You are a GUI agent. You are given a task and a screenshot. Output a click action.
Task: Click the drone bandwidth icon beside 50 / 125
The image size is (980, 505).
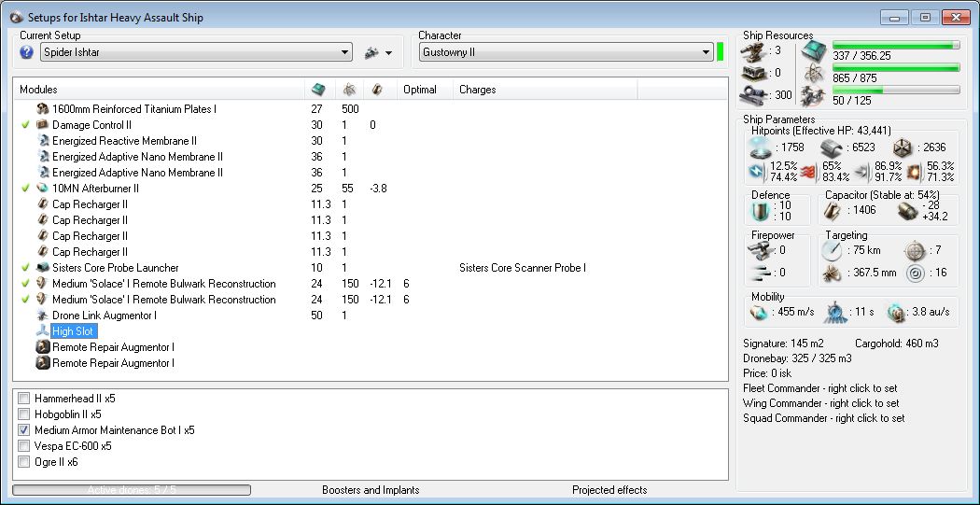point(815,95)
